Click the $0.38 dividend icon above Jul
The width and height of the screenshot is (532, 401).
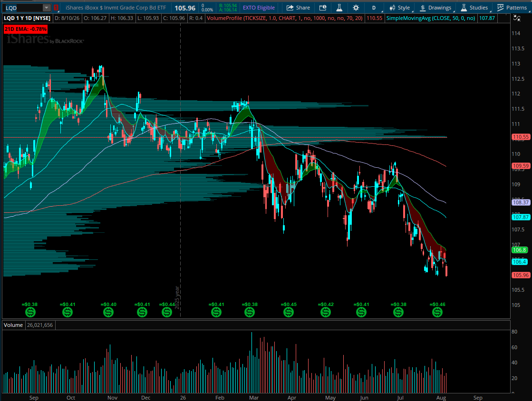(398, 312)
